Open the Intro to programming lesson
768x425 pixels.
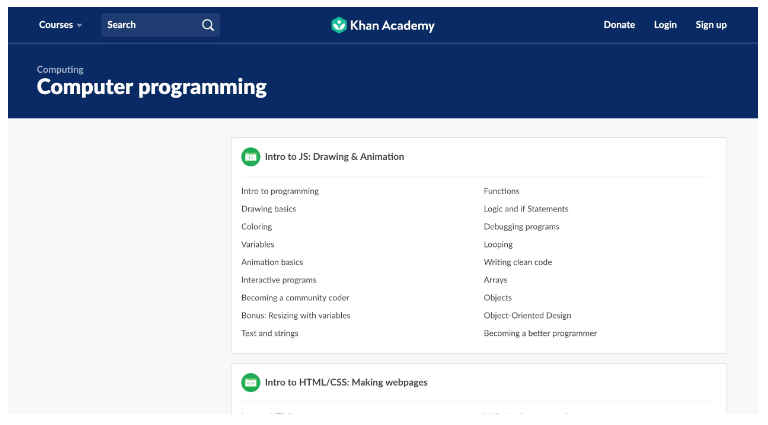[280, 191]
